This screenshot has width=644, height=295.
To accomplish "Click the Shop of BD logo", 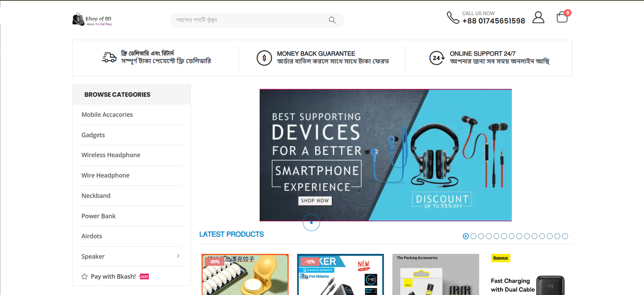I will [92, 19].
